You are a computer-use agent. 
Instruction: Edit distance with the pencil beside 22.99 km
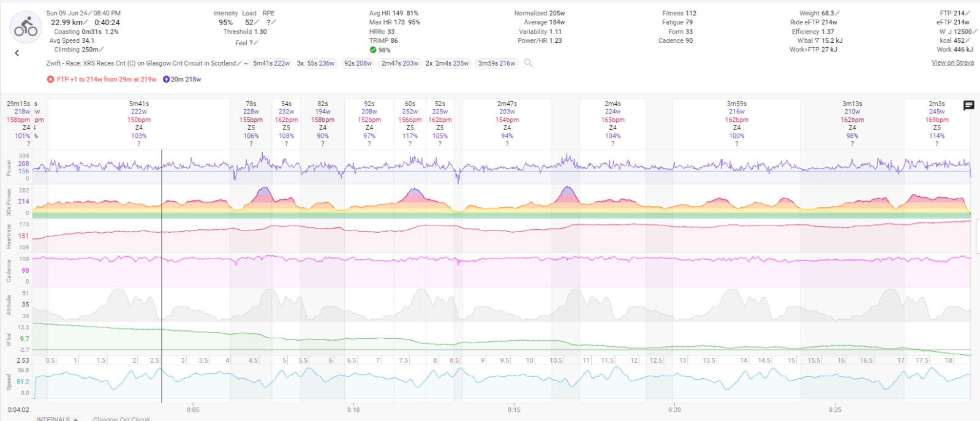pyautogui.click(x=87, y=22)
